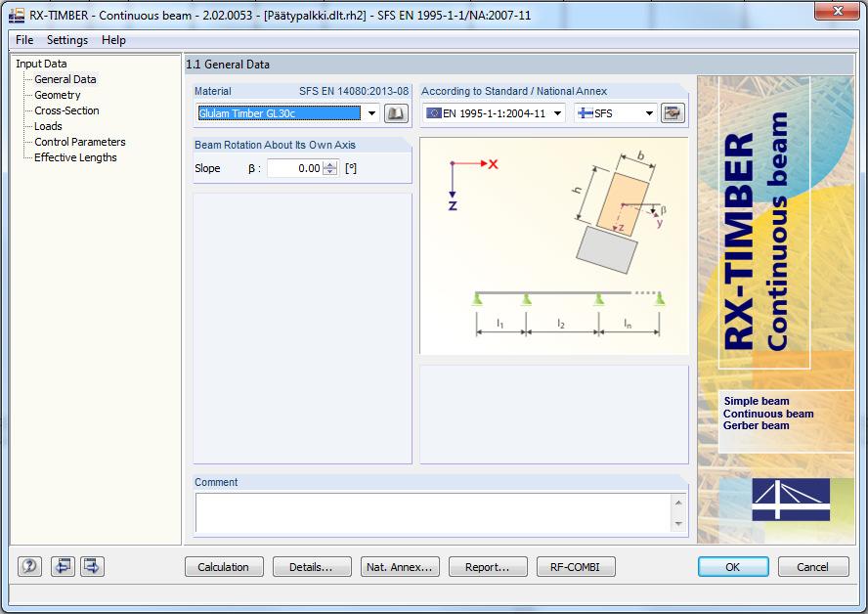The image size is (868, 614).
Task: Click the Cancel button
Action: pos(812,566)
